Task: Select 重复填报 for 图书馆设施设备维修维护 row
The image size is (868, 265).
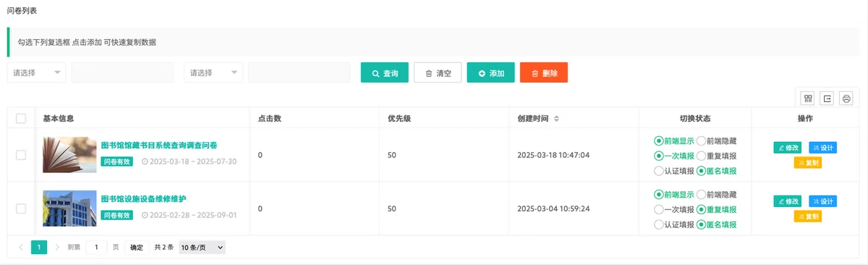Action: [716, 209]
